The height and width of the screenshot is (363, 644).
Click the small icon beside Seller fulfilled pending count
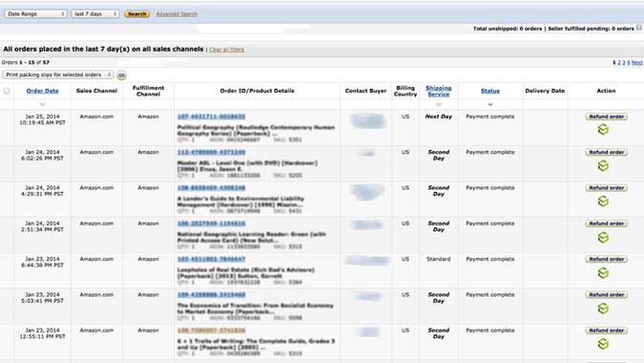point(638,28)
